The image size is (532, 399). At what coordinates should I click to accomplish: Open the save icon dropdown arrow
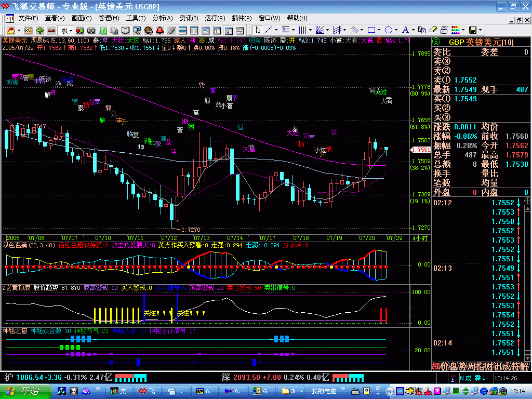click(x=480, y=30)
